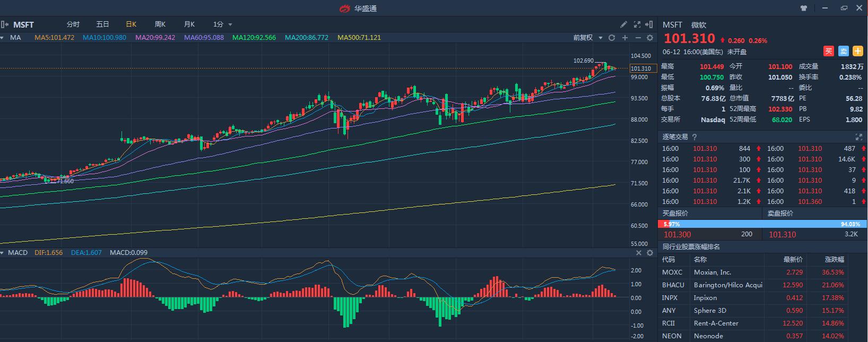
Task: Collapse the left panel beside MSFT
Action: pyautogui.click(x=4, y=24)
